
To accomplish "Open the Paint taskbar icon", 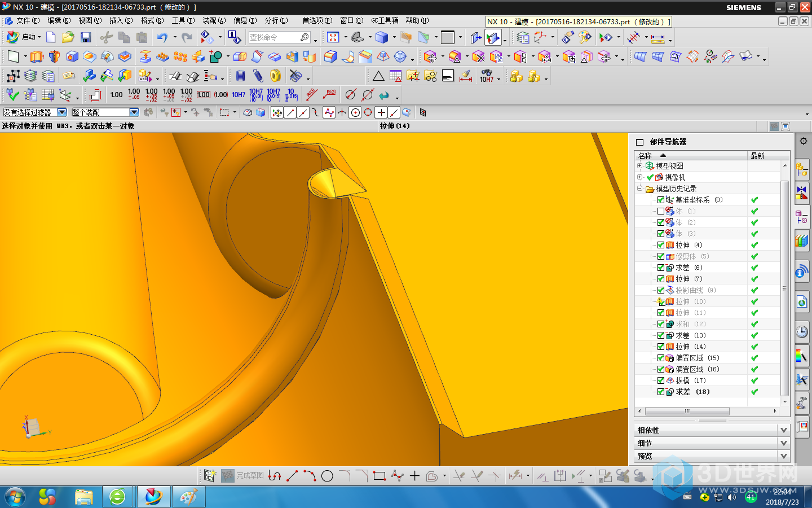I will (188, 497).
